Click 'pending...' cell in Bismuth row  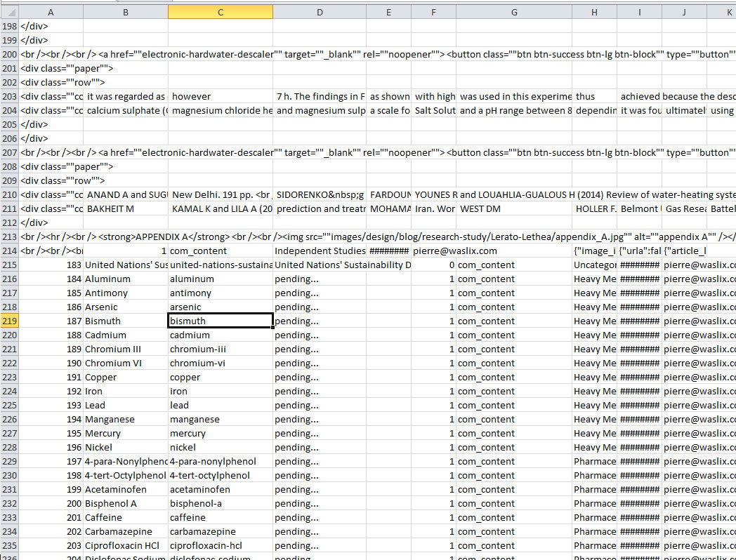(x=320, y=321)
